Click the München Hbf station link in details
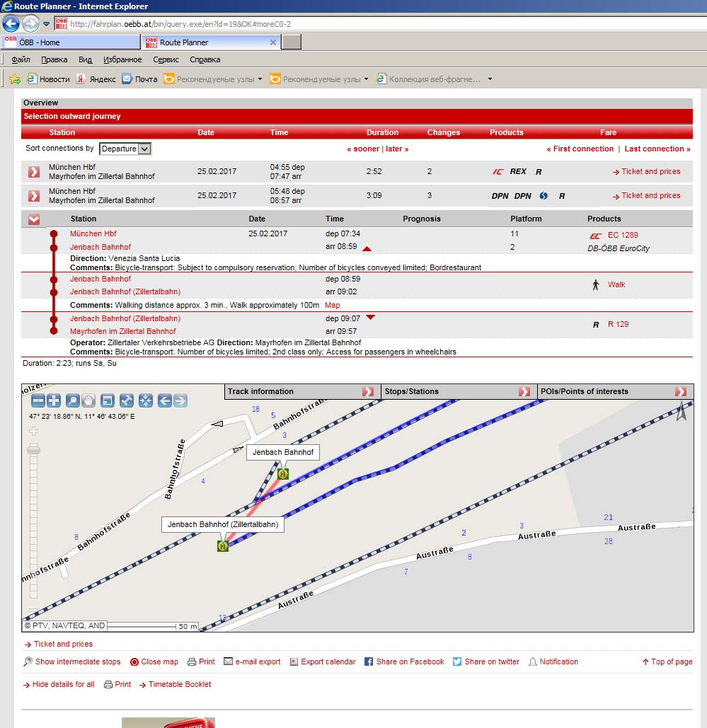This screenshot has height=728, width=707. tap(93, 233)
